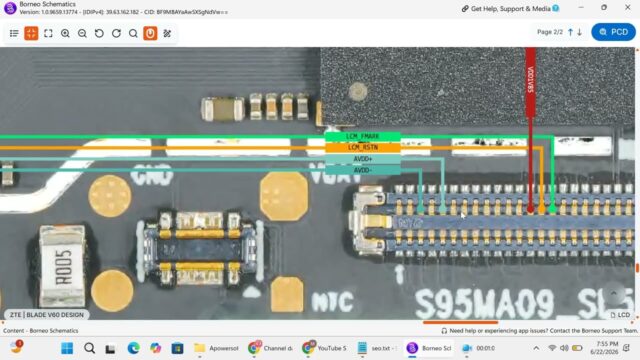Viewport: 640px width, 360px height.
Task: Click the blue PCD button
Action: [x=613, y=32]
